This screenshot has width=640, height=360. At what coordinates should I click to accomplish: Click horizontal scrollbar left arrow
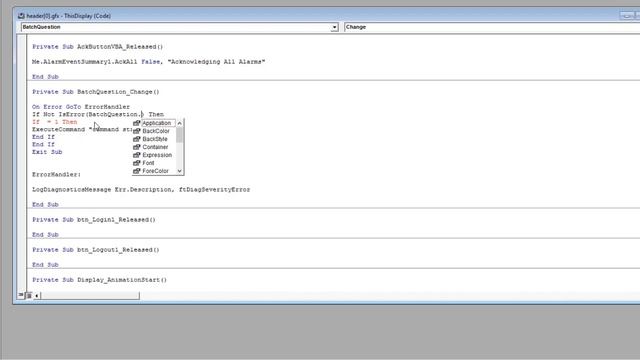(37, 296)
